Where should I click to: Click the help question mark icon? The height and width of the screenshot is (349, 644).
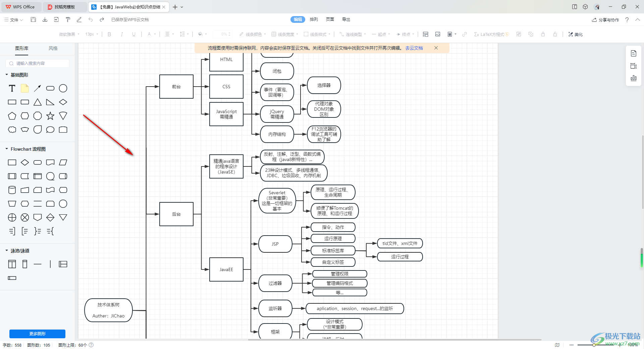(x=627, y=20)
